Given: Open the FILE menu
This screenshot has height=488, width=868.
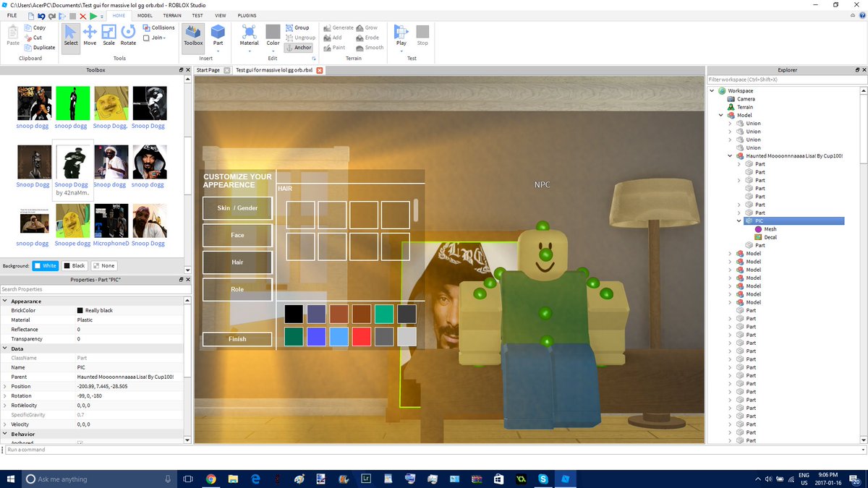Looking at the screenshot, I should [x=12, y=15].
